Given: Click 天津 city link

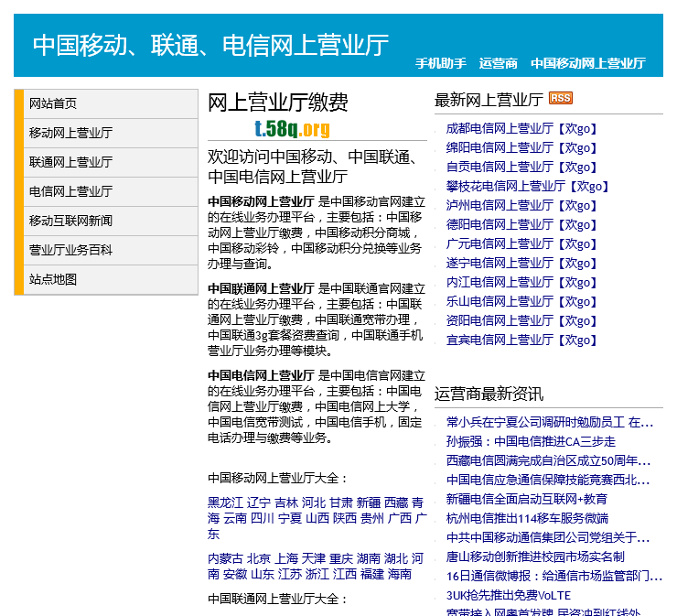Looking at the screenshot, I should 314,558.
